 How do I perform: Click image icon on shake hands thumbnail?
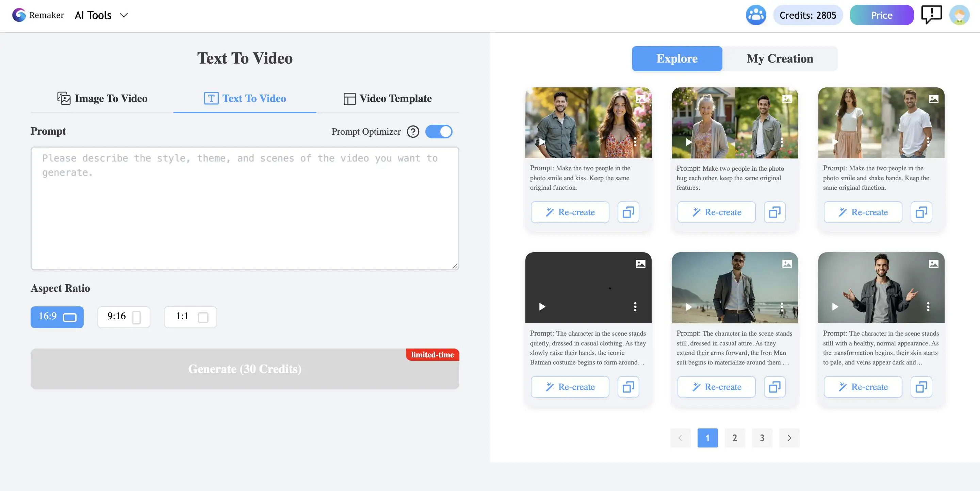pyautogui.click(x=933, y=99)
